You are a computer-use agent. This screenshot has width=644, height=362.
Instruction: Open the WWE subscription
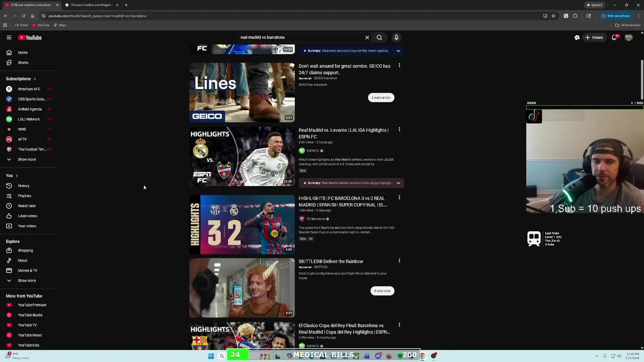[22, 129]
